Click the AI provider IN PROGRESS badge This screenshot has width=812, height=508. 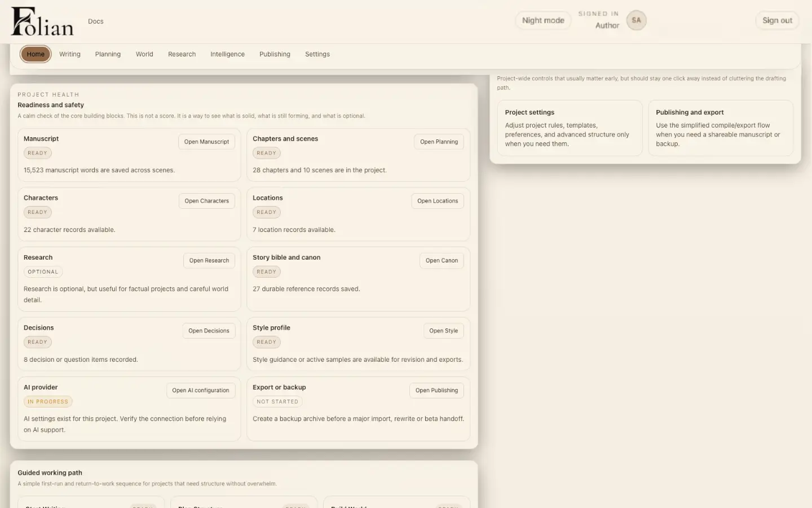48,402
